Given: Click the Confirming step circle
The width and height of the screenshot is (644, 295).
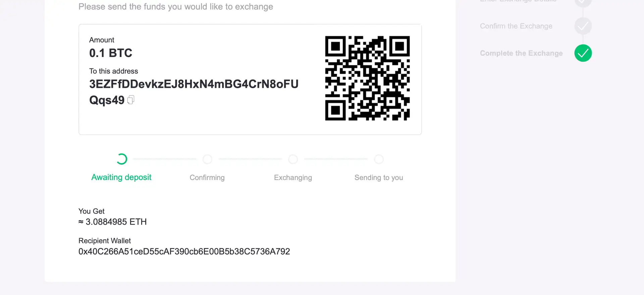Looking at the screenshot, I should (x=207, y=159).
